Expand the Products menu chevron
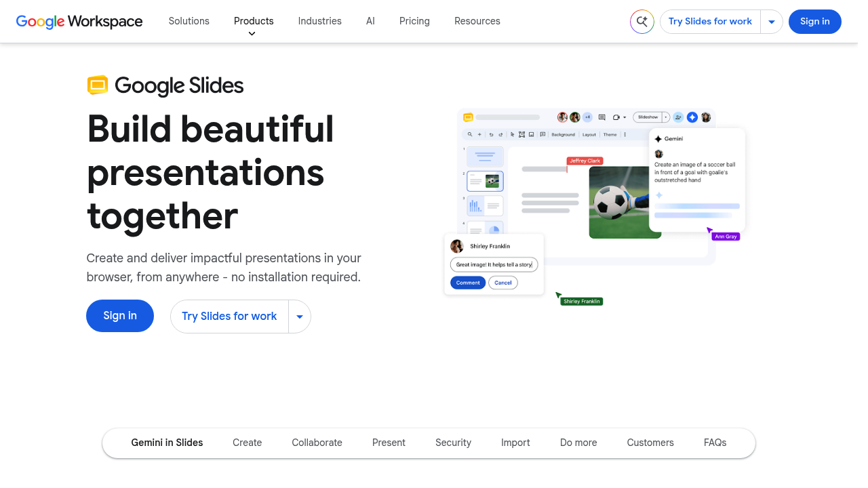The height and width of the screenshot is (488, 868). coord(252,33)
